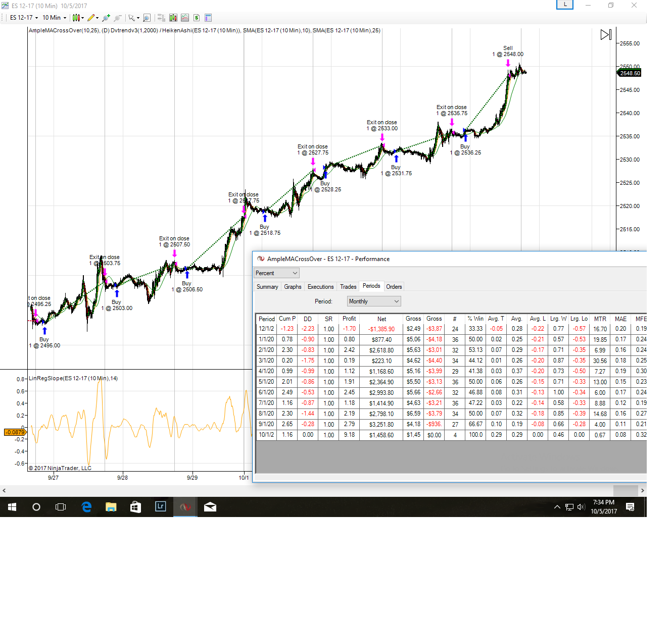Screen dimensions: 672x617
Task: Click the network tray icon
Action: click(569, 507)
